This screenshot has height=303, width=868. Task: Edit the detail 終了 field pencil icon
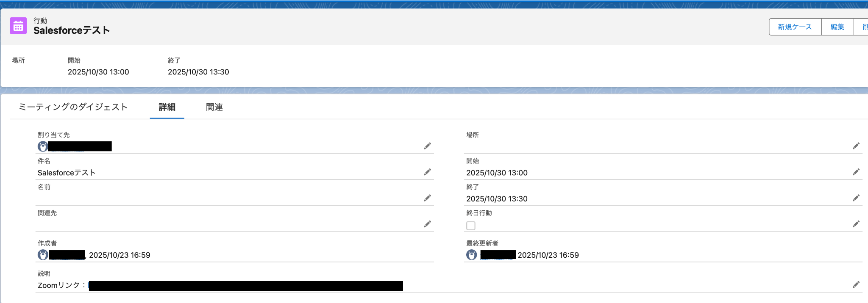(856, 198)
